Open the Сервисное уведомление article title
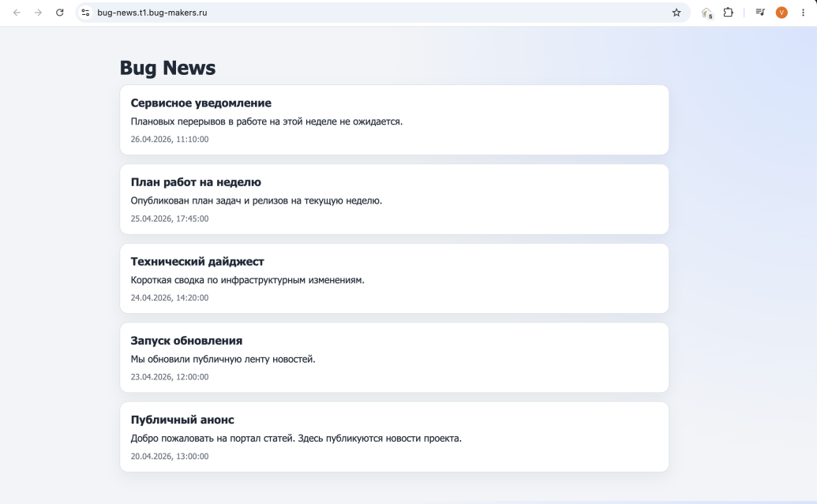This screenshot has width=817, height=504. 201,103
